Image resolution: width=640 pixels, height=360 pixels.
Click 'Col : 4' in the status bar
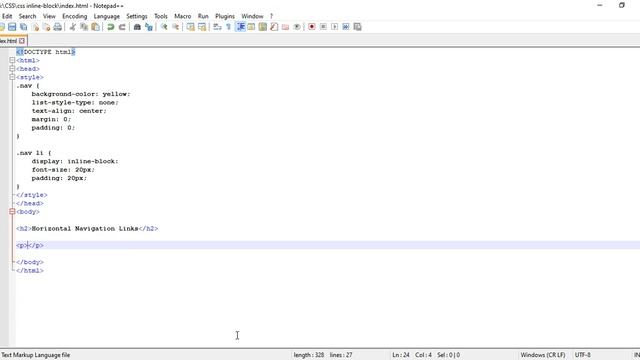point(423,355)
